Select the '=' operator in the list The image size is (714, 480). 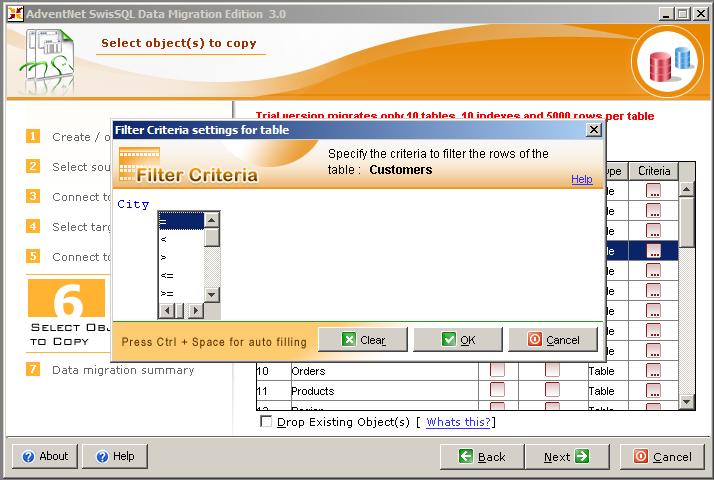click(x=181, y=221)
